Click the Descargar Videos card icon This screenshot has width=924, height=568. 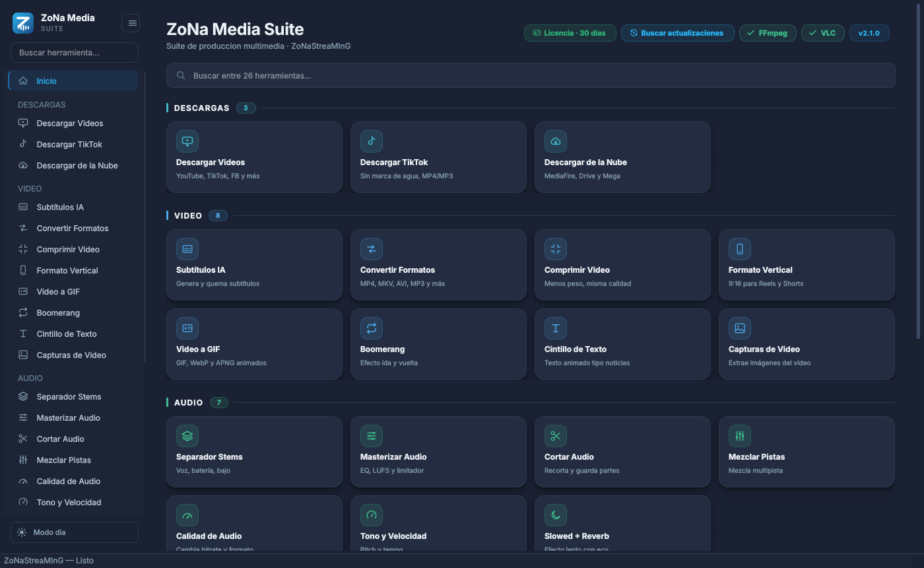tap(187, 141)
